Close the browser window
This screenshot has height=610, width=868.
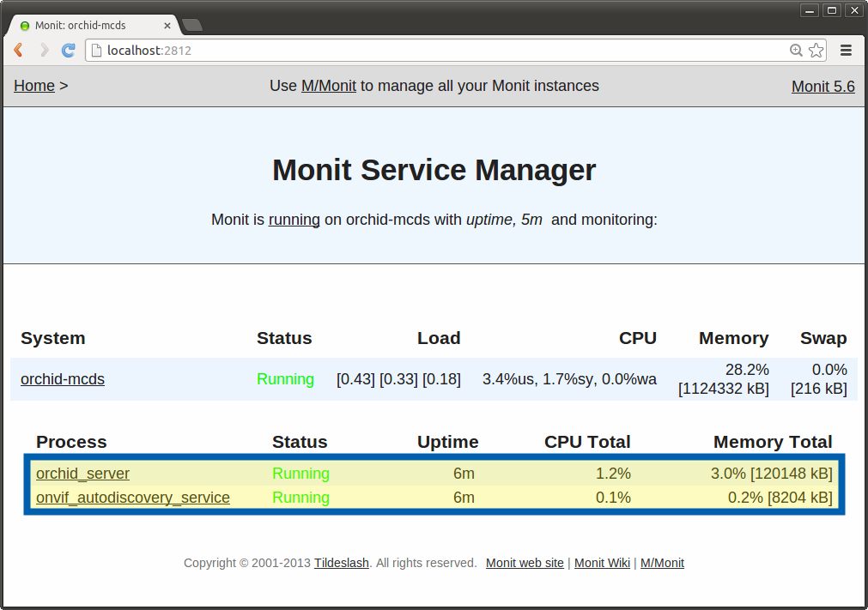click(854, 10)
